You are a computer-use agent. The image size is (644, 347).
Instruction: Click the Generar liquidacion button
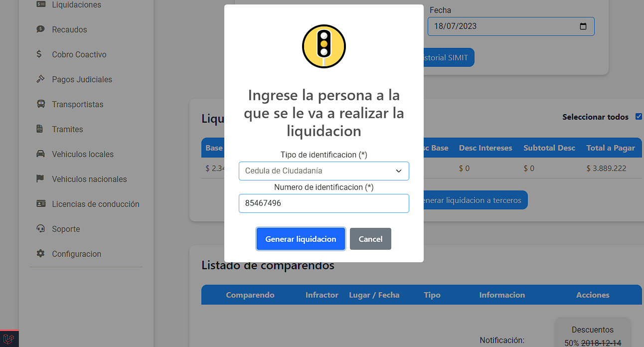pyautogui.click(x=301, y=239)
